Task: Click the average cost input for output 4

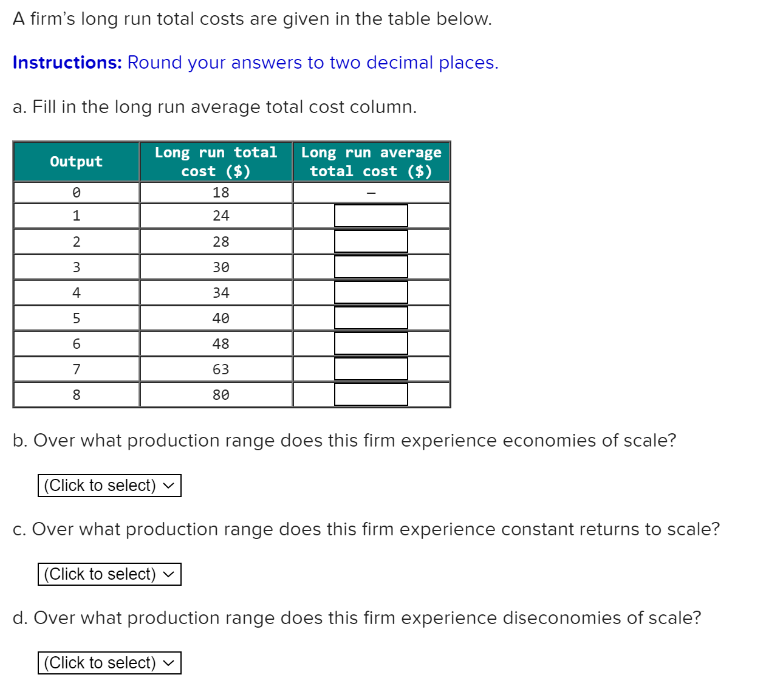Action: 370,292
